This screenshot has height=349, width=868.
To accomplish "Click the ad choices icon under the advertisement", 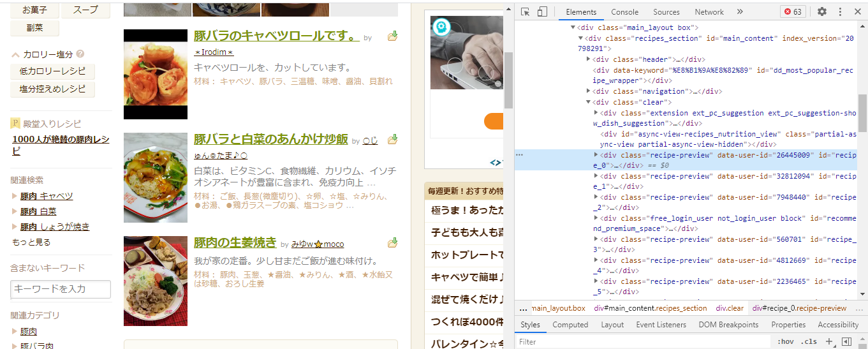I will [x=496, y=162].
